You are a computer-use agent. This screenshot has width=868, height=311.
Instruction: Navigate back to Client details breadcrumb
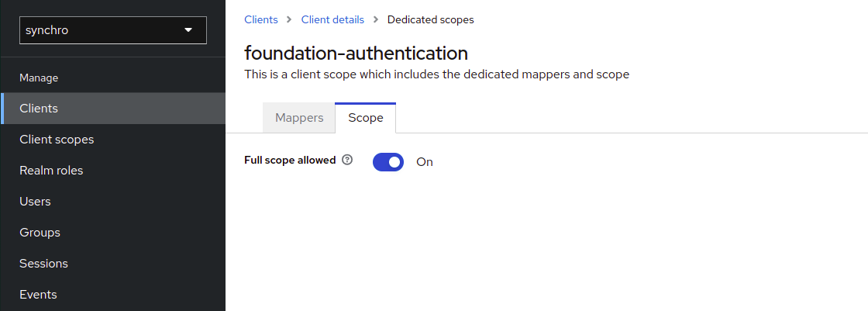332,19
